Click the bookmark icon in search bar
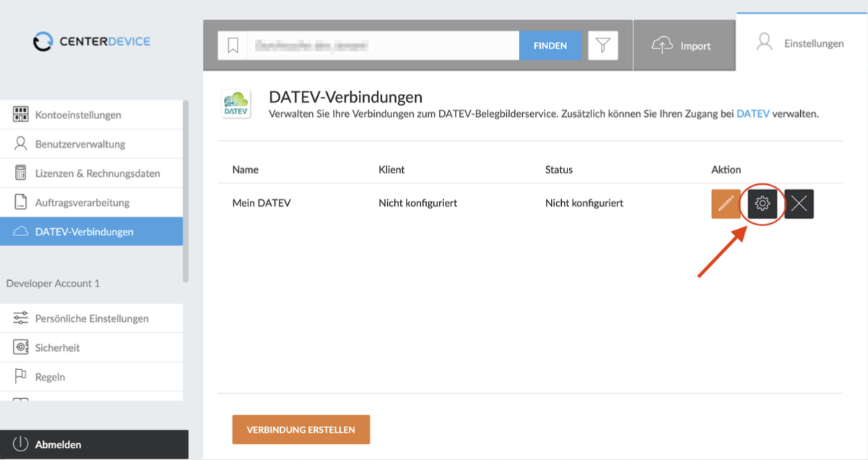 click(x=233, y=45)
